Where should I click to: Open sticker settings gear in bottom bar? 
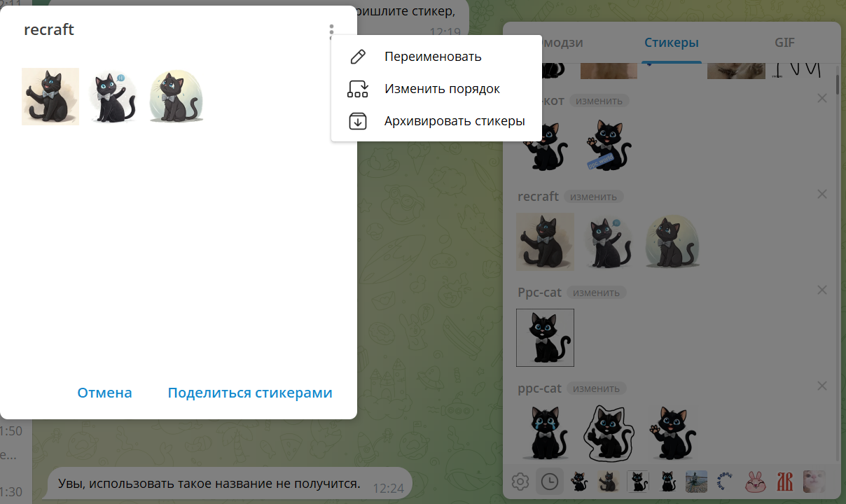point(520,482)
